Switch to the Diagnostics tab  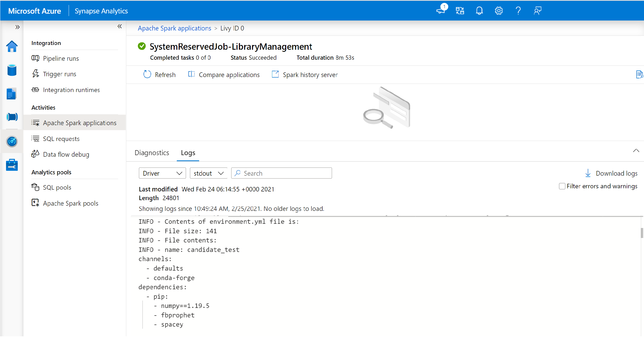click(152, 153)
